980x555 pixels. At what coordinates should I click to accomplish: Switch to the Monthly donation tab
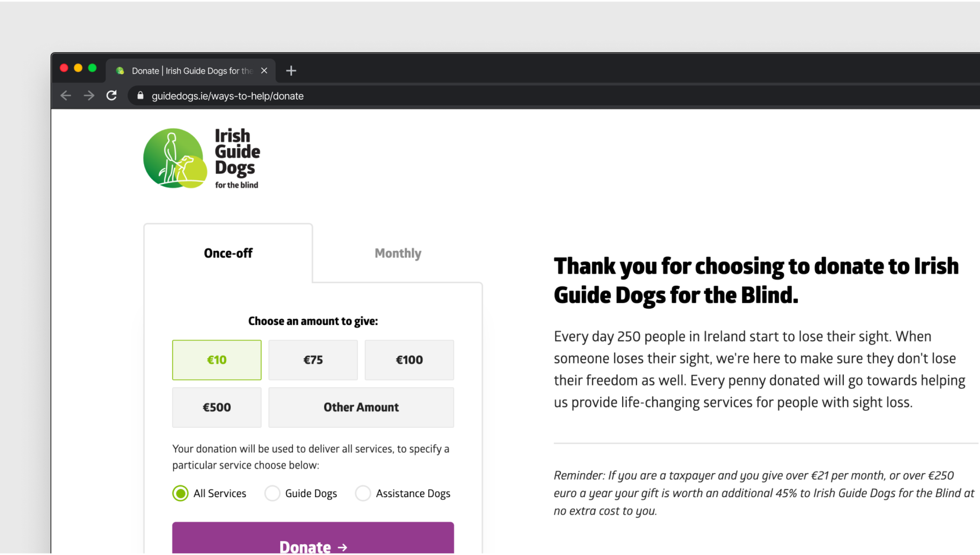pos(397,253)
